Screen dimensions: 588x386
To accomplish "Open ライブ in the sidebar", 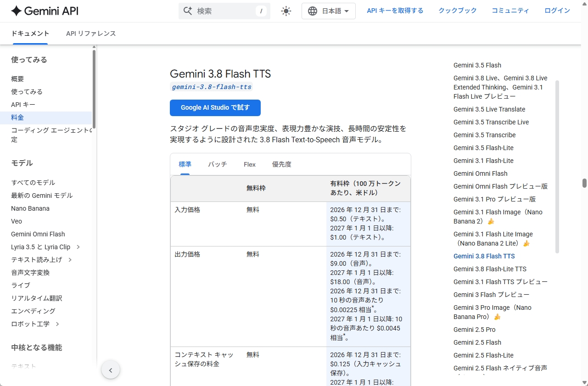I will coord(21,285).
